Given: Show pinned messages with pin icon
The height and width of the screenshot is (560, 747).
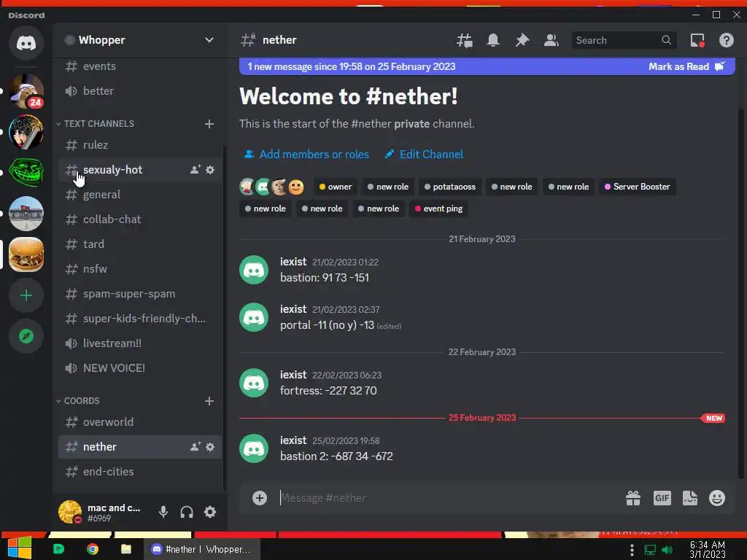Looking at the screenshot, I should (522, 41).
